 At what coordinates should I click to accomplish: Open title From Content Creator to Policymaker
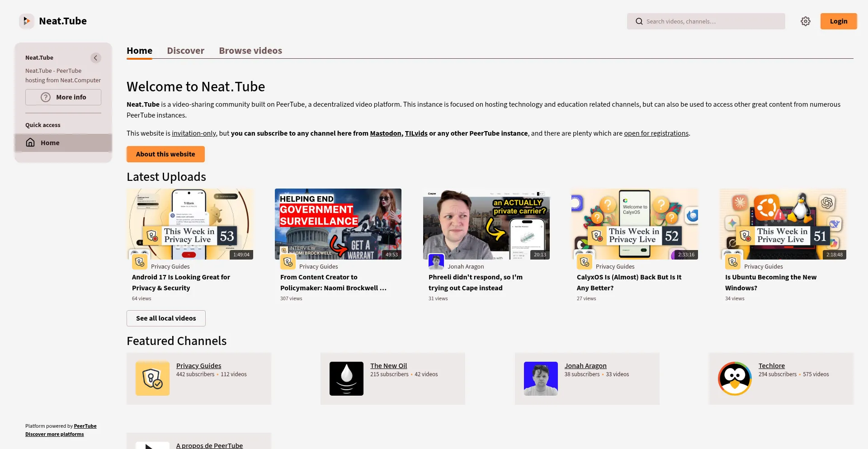tap(333, 283)
